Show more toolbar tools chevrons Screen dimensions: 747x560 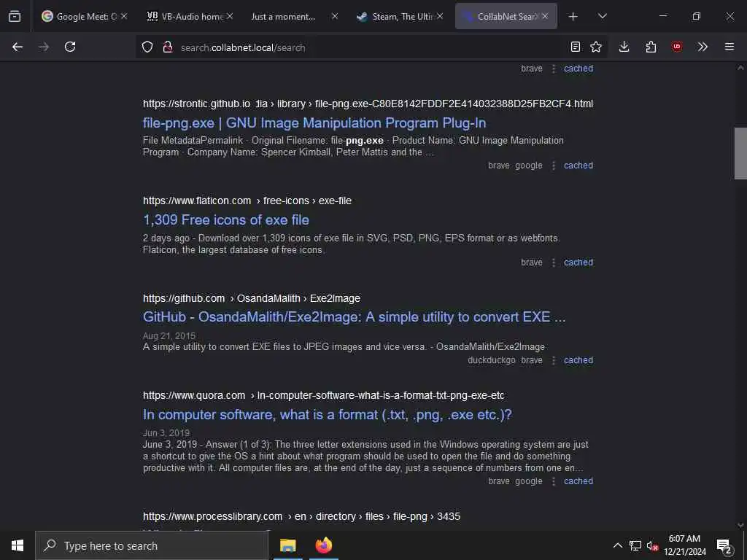click(x=703, y=47)
